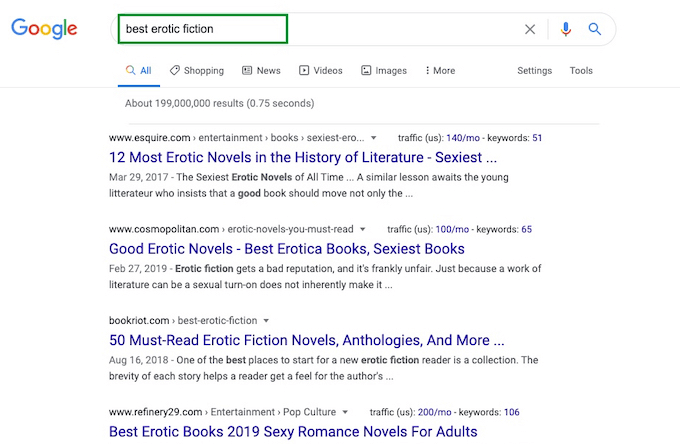
Task: Switch to the Videos tab
Action: pyautogui.click(x=320, y=70)
